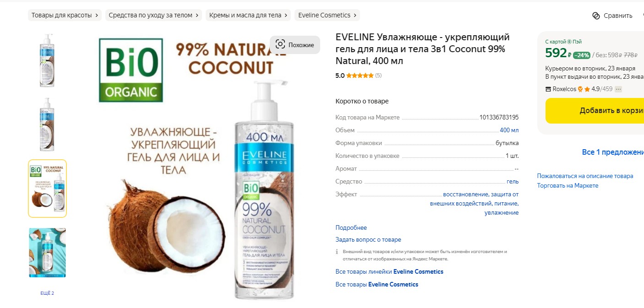This screenshot has width=644, height=308.
Task: Expand the Средства по уходу за телом breadcrumb
Action: pos(154,15)
